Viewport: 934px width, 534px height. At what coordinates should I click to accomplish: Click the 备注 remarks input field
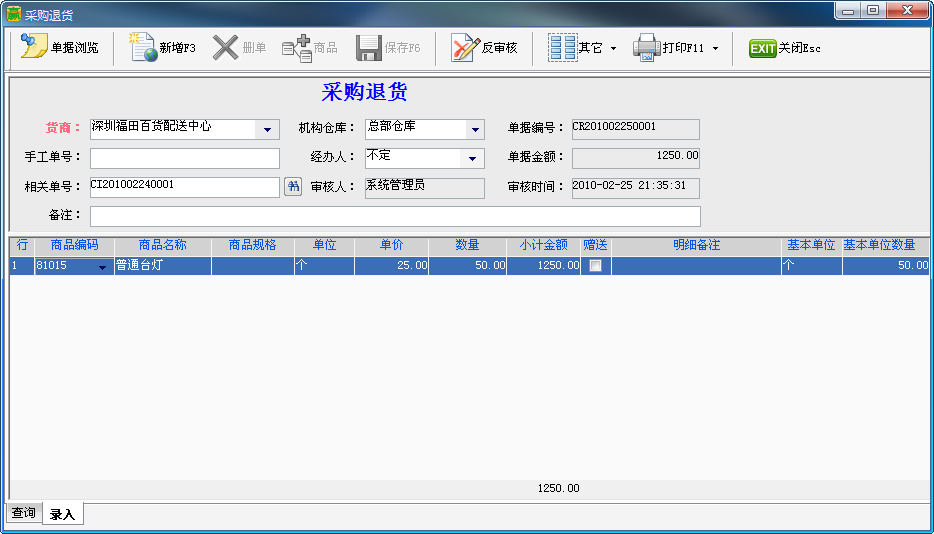395,216
